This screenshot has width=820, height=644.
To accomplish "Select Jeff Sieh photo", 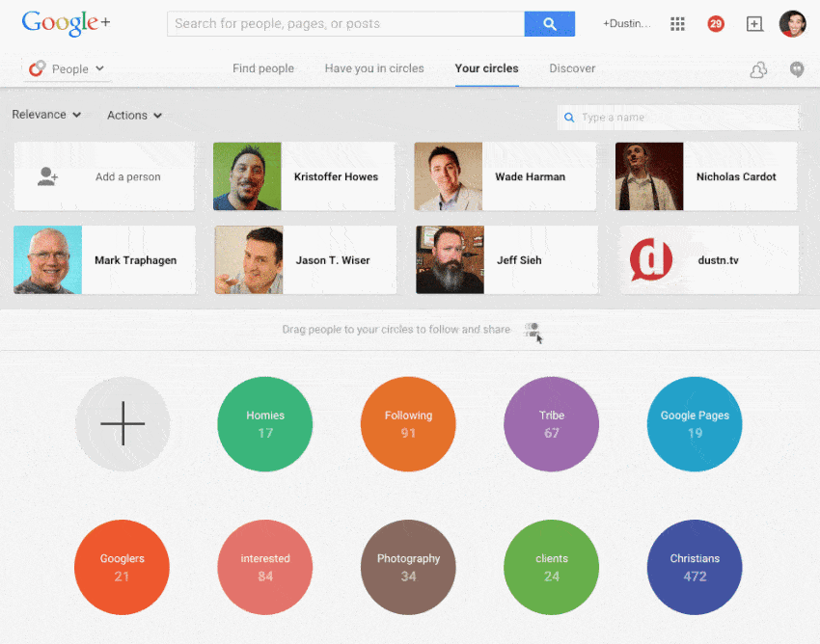I will pyautogui.click(x=450, y=259).
